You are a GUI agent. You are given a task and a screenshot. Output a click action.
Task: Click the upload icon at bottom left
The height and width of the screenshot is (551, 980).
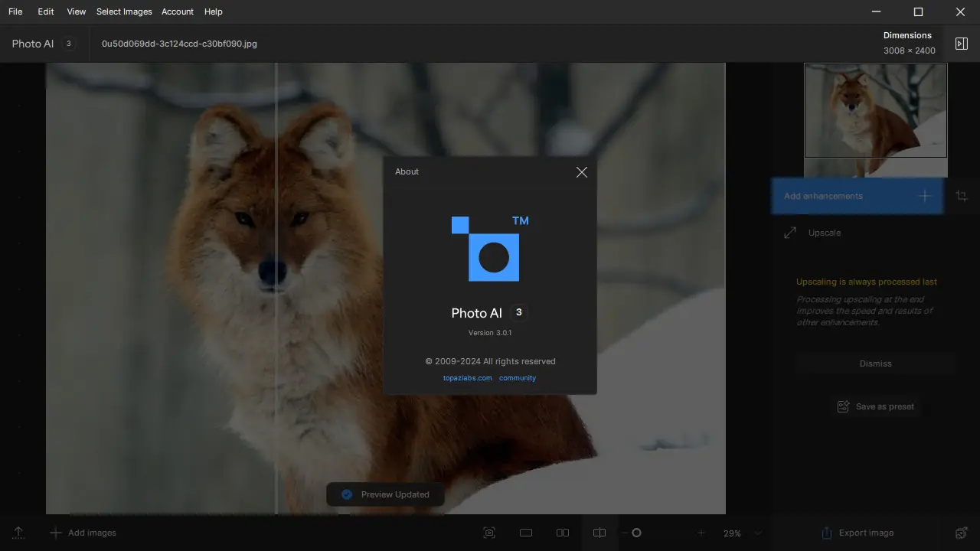coord(18,533)
